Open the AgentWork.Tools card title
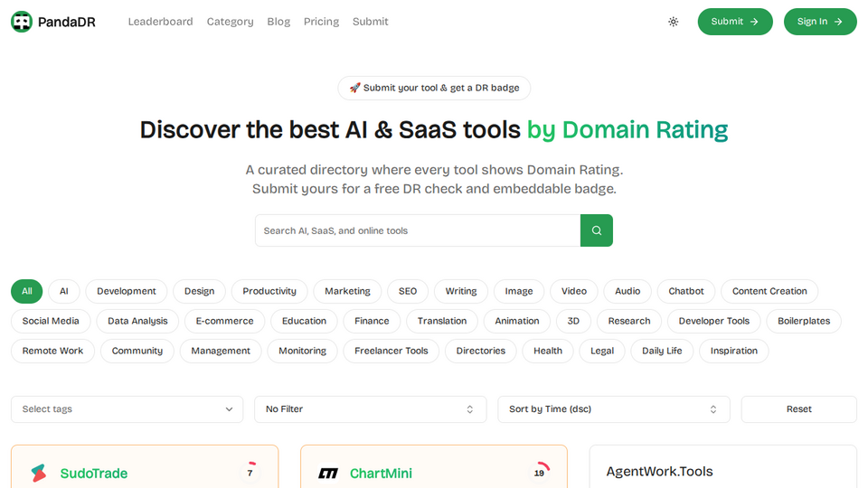Viewport: 868px width, 488px height. point(659,472)
